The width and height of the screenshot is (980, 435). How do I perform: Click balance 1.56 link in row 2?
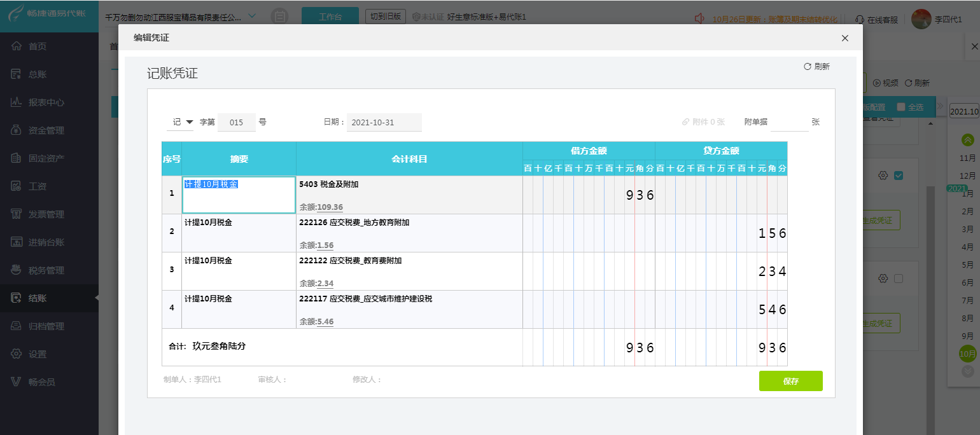click(x=325, y=245)
